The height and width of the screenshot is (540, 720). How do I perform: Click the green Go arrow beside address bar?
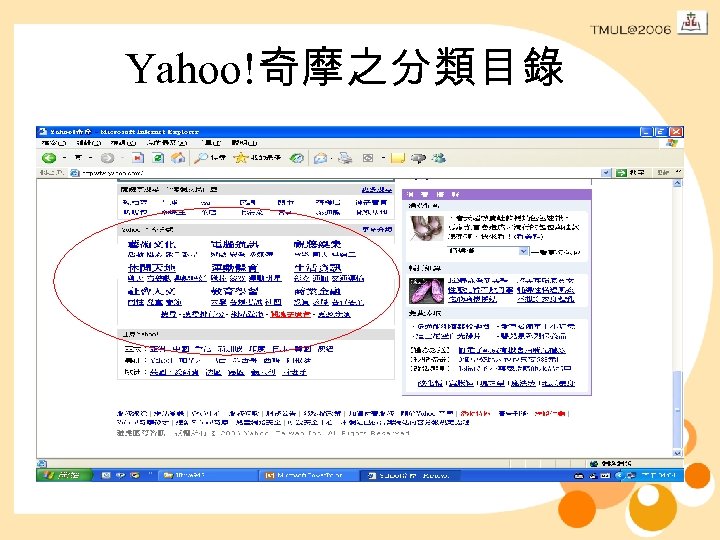(x=621, y=173)
